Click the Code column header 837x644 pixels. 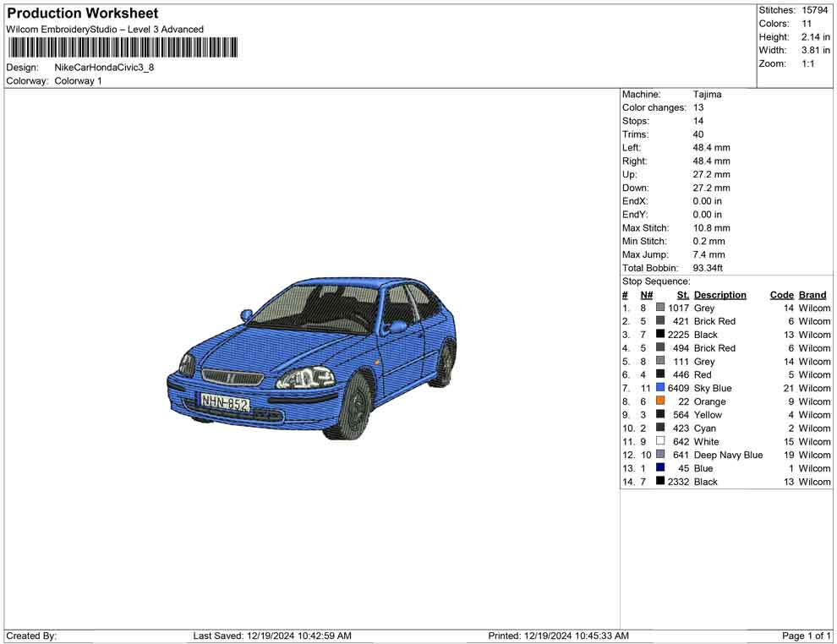(x=781, y=294)
